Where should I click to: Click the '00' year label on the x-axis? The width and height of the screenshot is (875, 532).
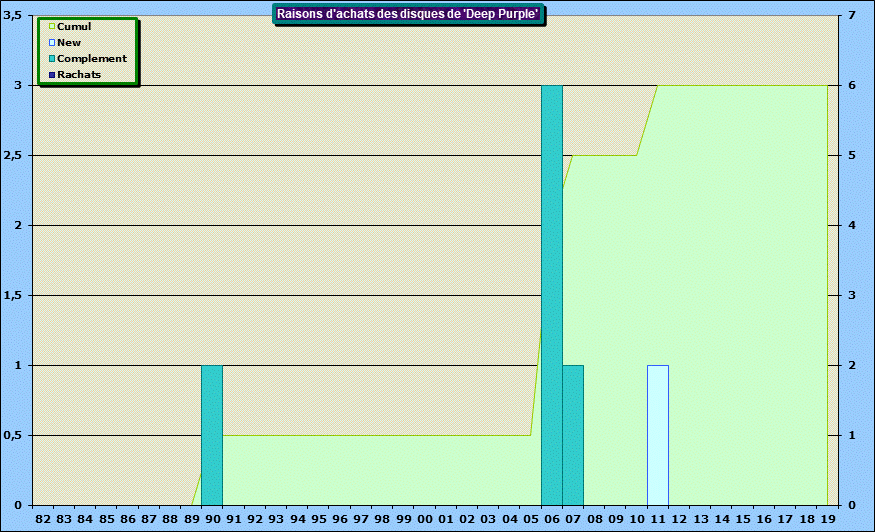click(424, 519)
